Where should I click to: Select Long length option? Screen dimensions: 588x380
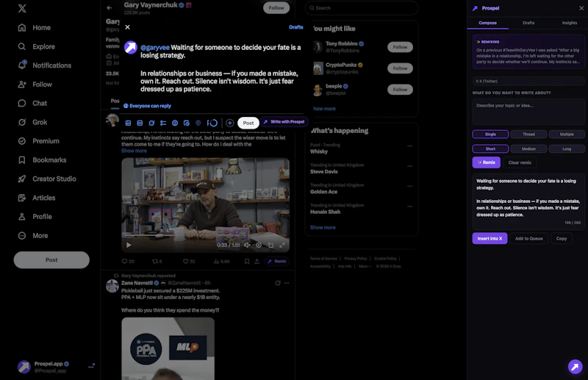pyautogui.click(x=567, y=149)
